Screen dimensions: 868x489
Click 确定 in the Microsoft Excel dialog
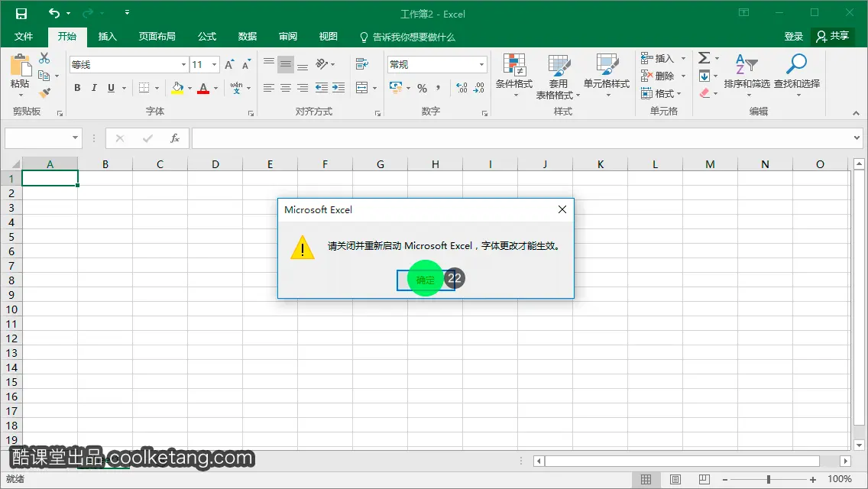click(426, 280)
